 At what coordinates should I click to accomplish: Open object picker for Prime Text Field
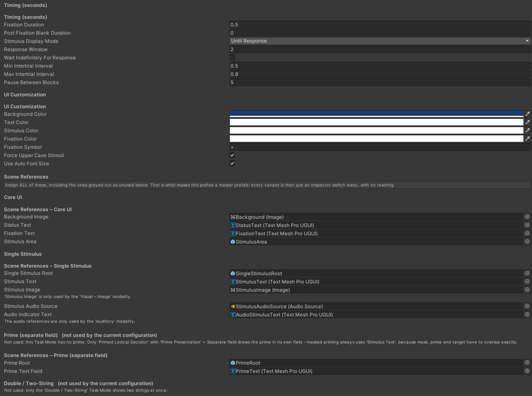(527, 371)
